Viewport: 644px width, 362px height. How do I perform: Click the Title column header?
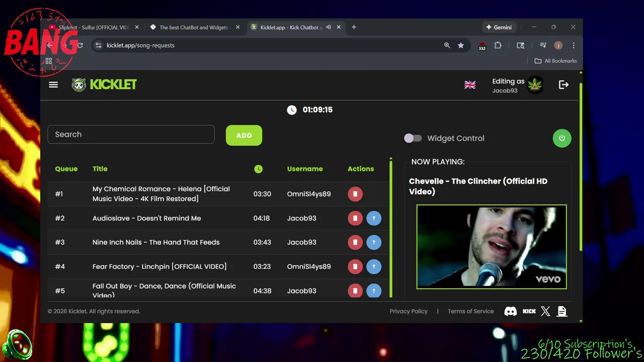pos(100,169)
